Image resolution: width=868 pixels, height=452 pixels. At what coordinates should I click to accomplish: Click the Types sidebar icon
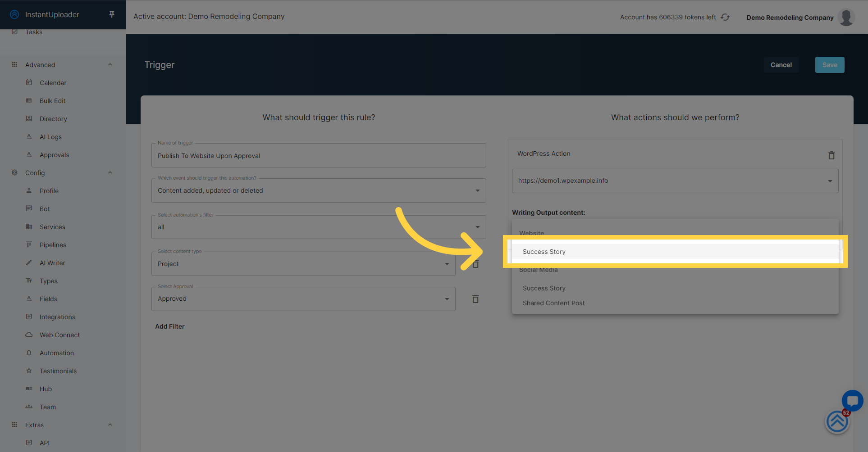(29, 280)
